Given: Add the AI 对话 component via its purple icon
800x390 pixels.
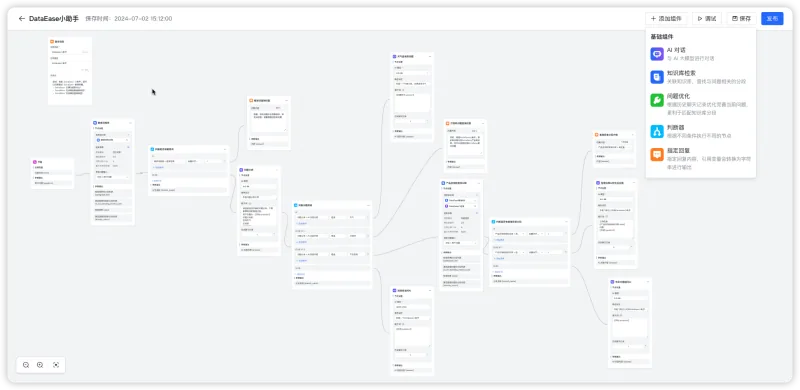Looking at the screenshot, I should coord(657,54).
